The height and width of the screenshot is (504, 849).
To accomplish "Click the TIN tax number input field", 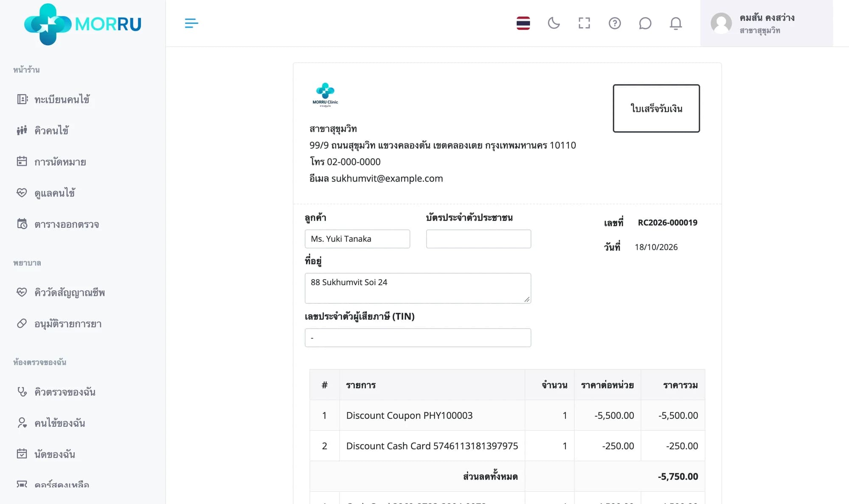I will tap(418, 338).
